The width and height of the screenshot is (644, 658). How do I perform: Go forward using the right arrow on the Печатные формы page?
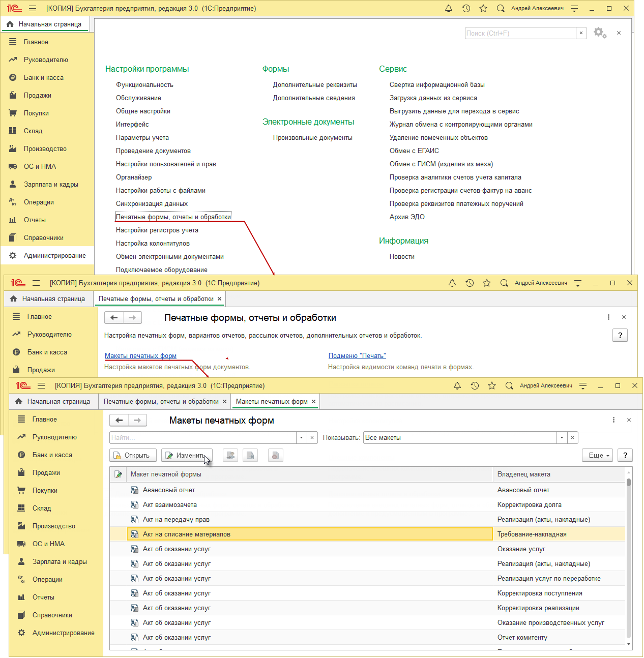coord(132,317)
